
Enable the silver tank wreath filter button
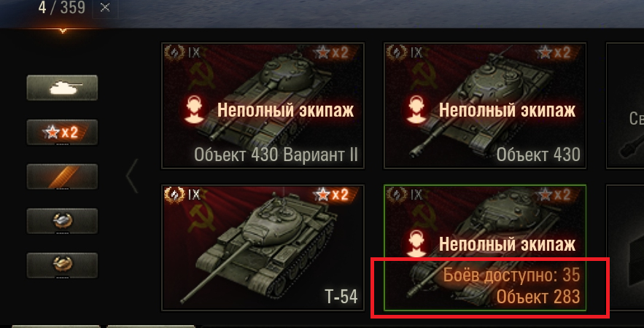click(x=62, y=221)
